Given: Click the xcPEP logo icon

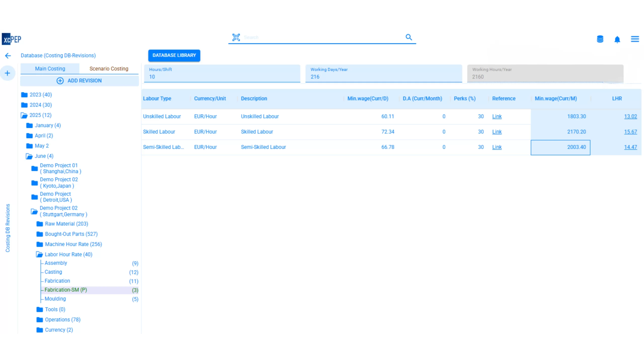Looking at the screenshot, I should [11, 39].
